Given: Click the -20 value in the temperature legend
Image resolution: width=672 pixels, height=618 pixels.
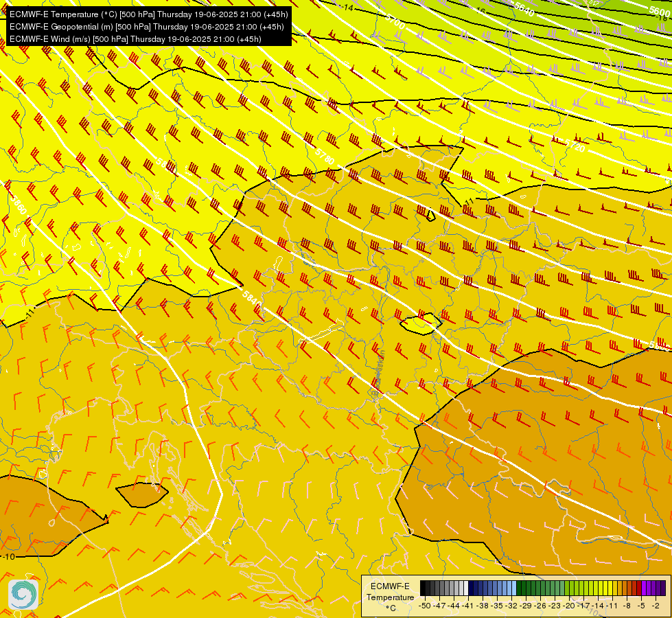Looking at the screenshot, I should [x=569, y=606].
